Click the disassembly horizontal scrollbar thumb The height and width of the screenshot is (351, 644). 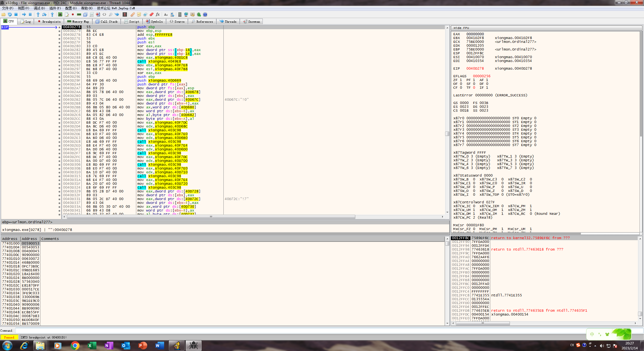210,217
